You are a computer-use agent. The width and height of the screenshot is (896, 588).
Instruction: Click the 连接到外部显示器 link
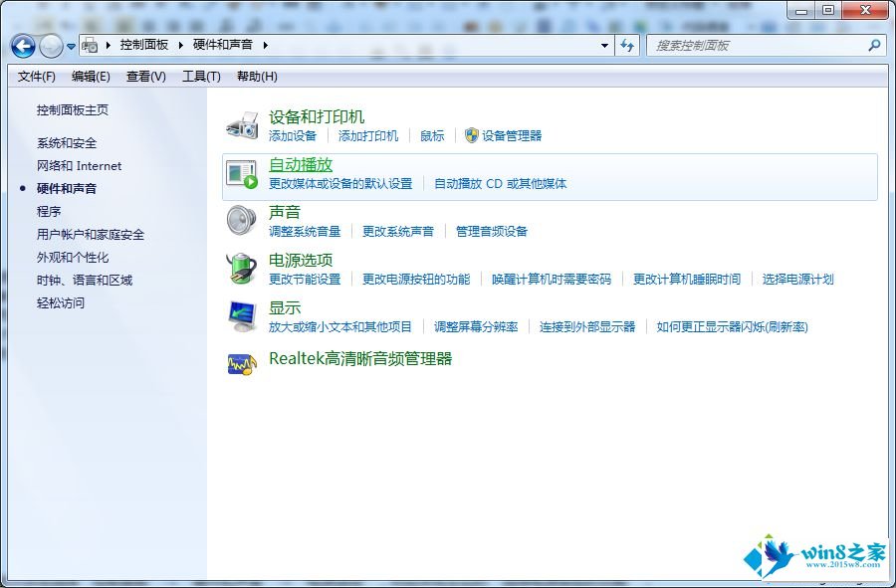[x=587, y=327]
